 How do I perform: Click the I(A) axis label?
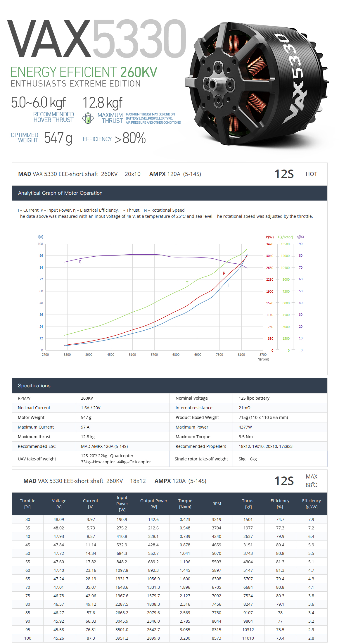(40, 237)
